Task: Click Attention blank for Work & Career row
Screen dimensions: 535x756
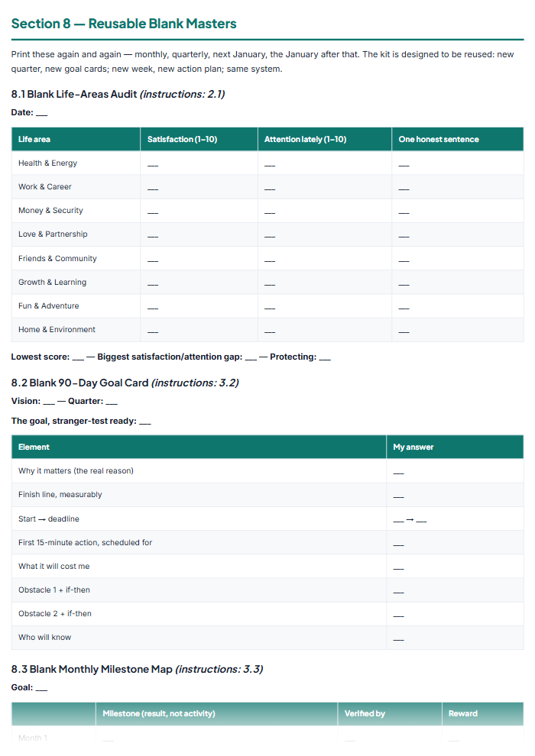Action: pos(270,189)
